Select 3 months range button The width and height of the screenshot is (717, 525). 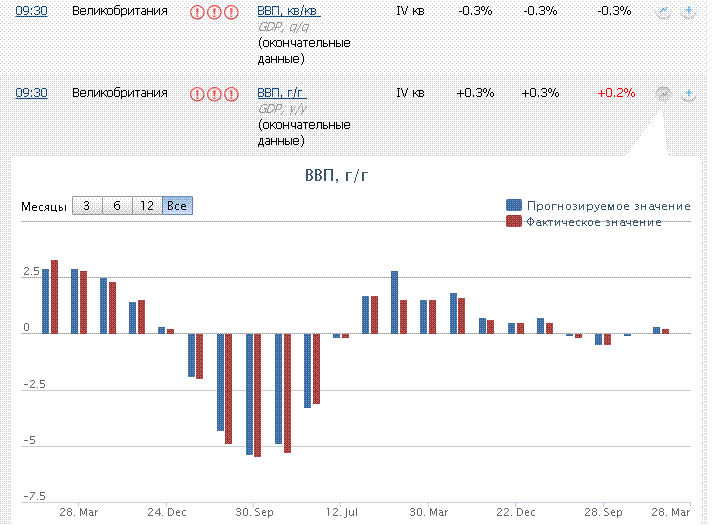[x=87, y=206]
